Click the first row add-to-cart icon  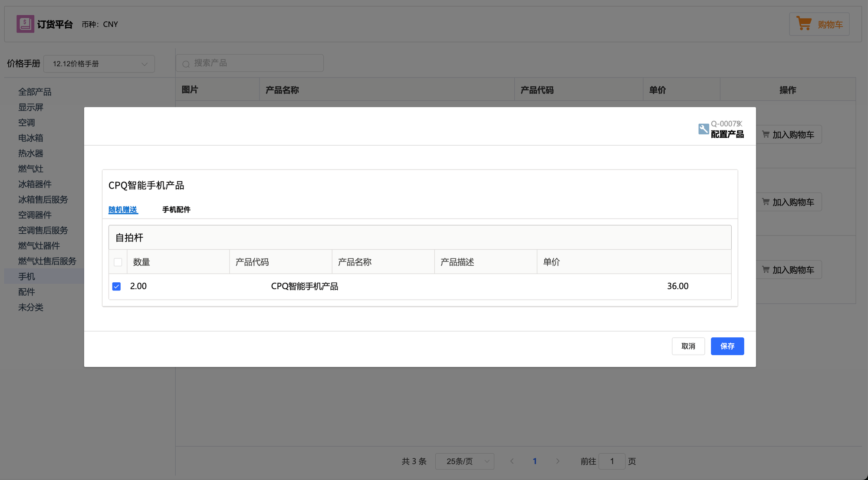click(766, 134)
